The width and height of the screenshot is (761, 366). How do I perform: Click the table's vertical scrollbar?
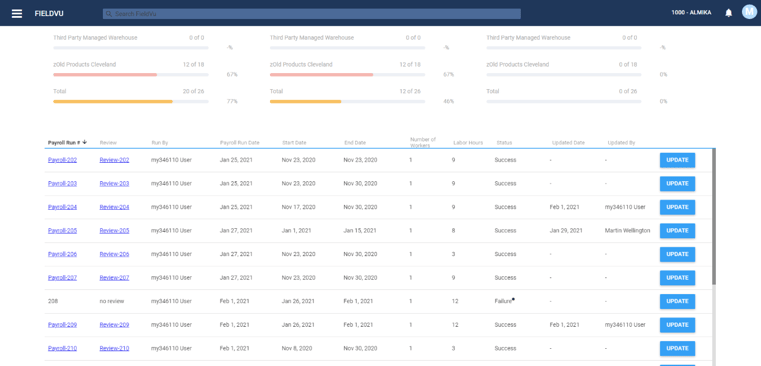(713, 216)
